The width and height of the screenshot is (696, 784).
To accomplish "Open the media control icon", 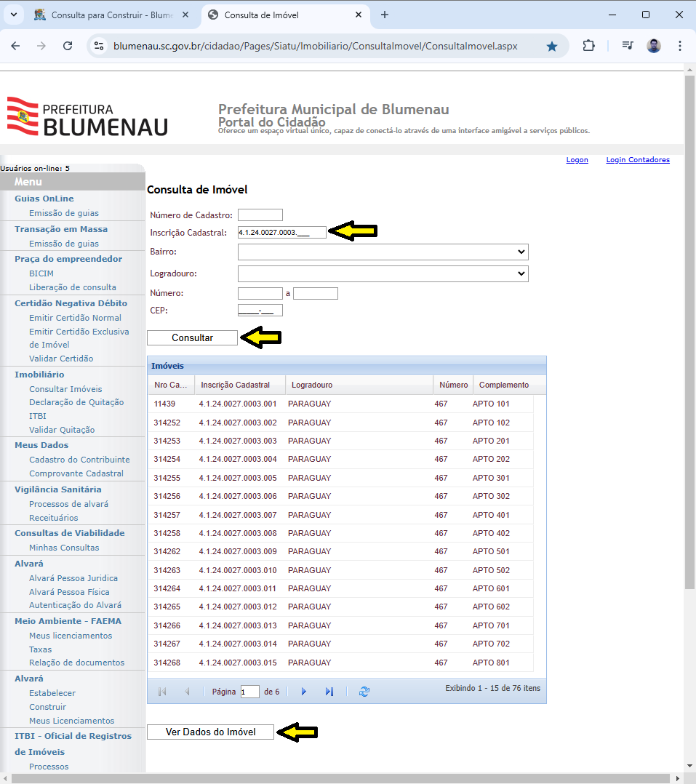I will point(628,46).
